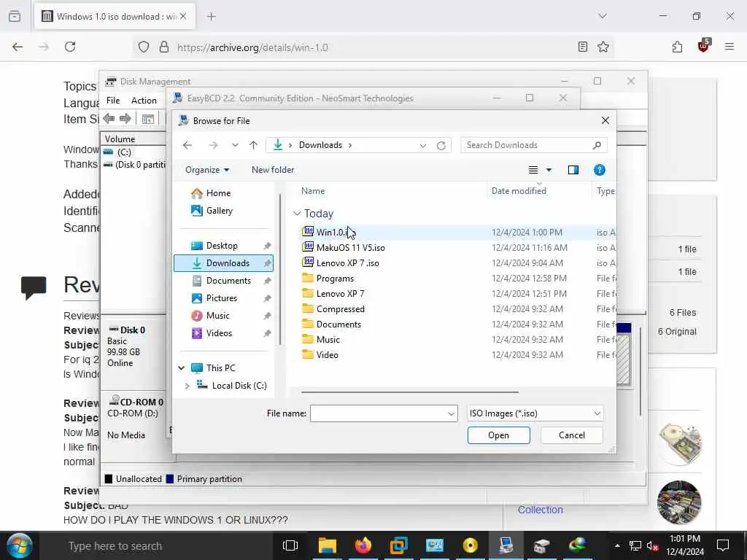Show hidden system tray icons
This screenshot has height=560, width=747.
617,545
